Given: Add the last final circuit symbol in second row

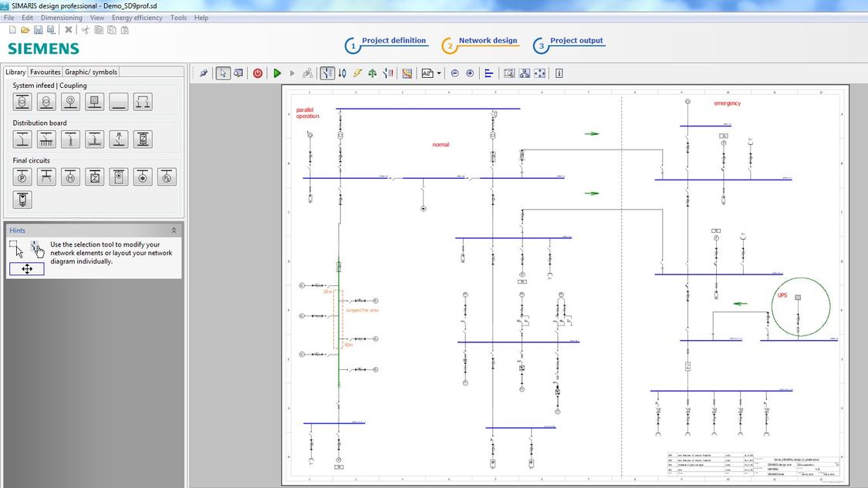Looking at the screenshot, I should [22, 200].
